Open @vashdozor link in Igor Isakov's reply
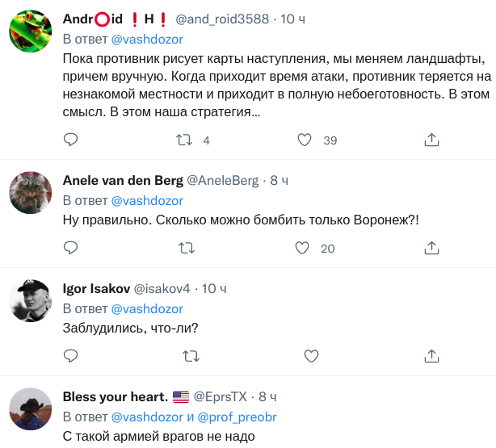 tap(147, 308)
